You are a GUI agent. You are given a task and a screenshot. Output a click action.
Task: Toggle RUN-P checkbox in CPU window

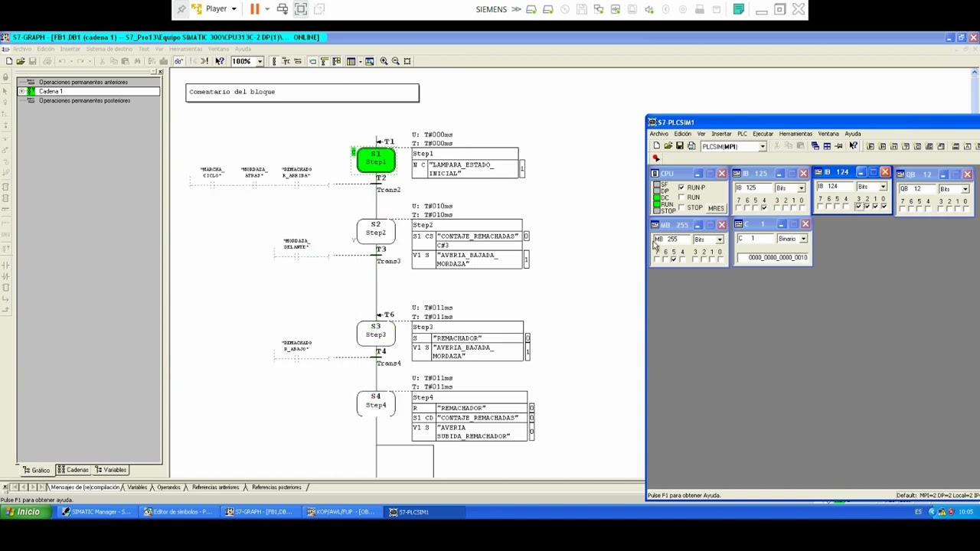(x=681, y=187)
